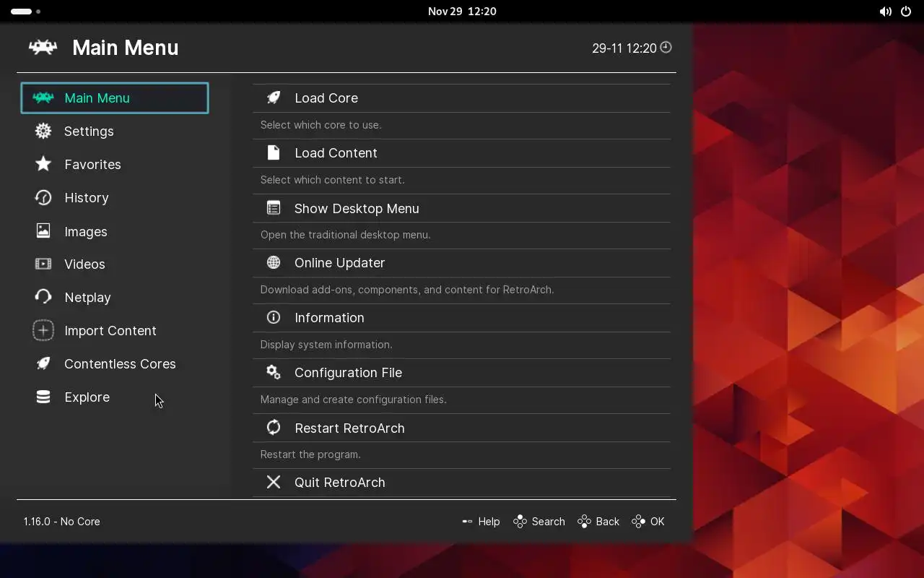Go to the Favorites label

click(x=92, y=165)
